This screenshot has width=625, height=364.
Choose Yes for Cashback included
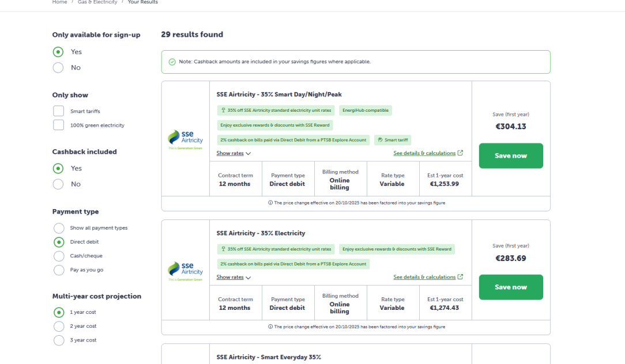58,168
